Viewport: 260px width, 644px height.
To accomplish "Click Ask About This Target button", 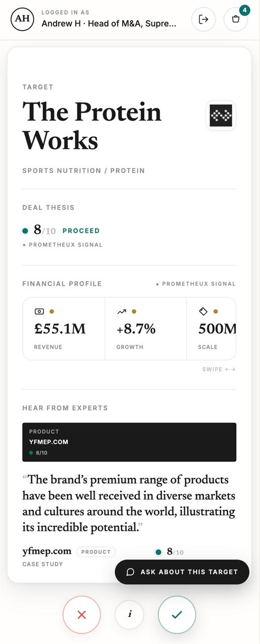I will click(x=182, y=572).
